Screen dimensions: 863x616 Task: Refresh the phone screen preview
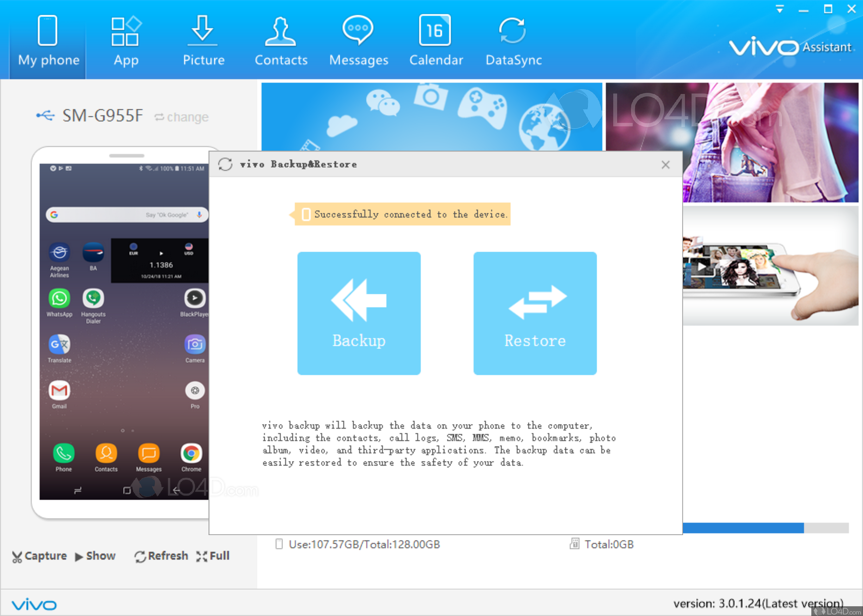[161, 556]
